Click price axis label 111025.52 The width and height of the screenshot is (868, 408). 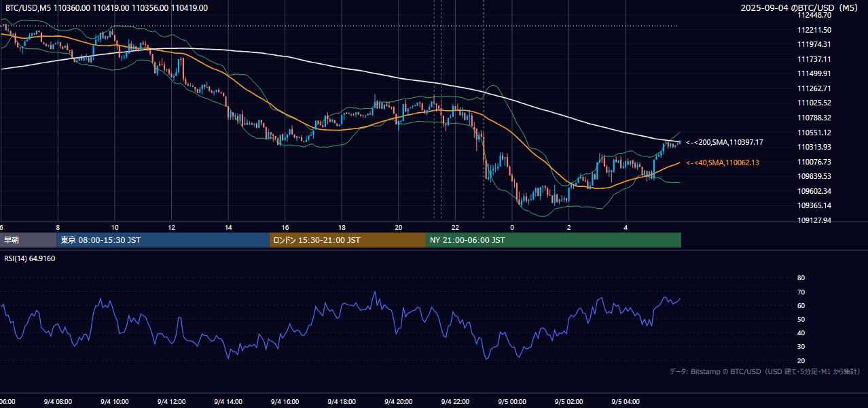tap(814, 103)
